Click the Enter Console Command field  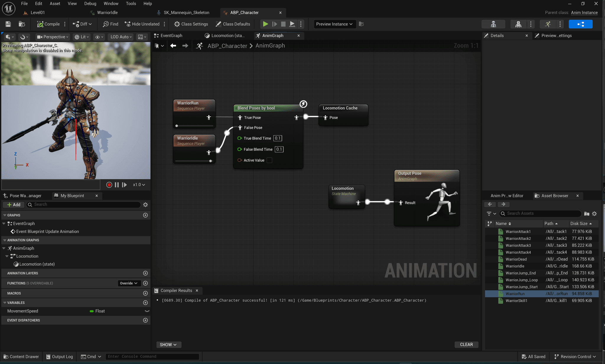point(152,357)
